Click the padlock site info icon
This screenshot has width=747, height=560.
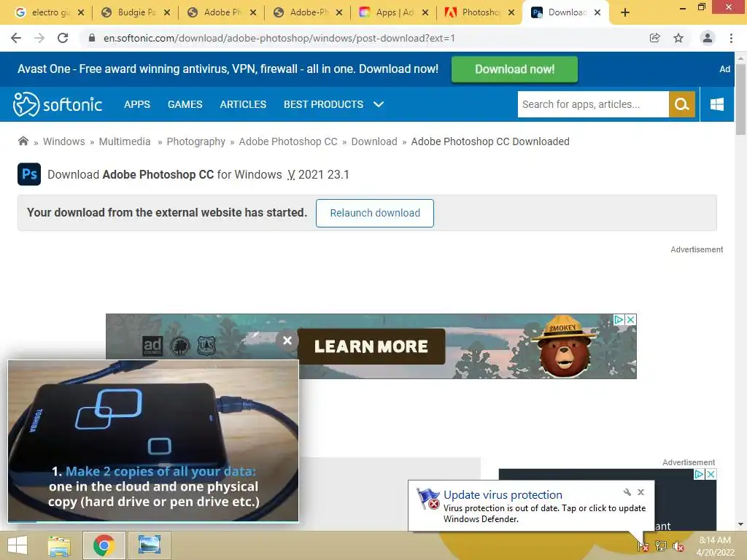92,38
